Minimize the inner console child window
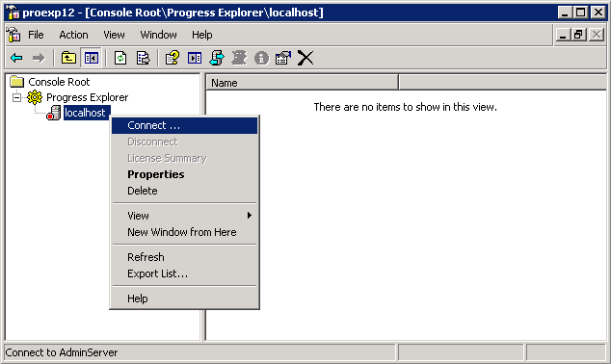Image resolution: width=611 pixels, height=364 pixels. pos(562,35)
